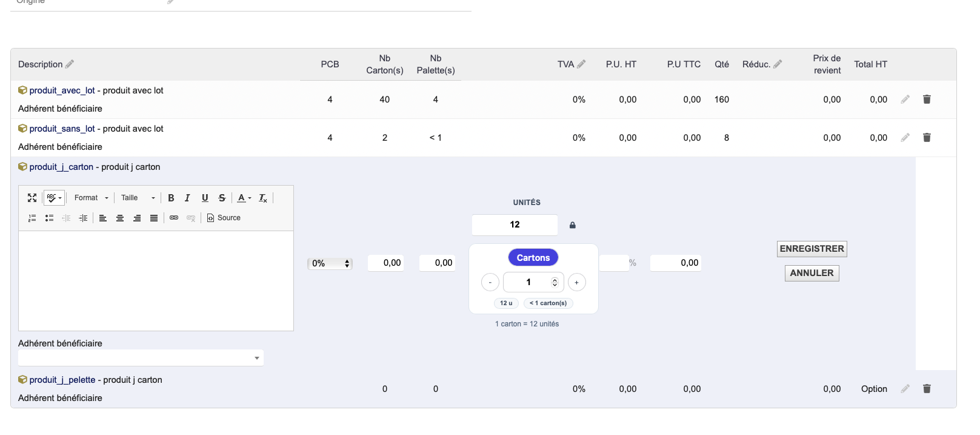Open the text color picker
Viewport: 980px width, 435px height.
(x=244, y=198)
